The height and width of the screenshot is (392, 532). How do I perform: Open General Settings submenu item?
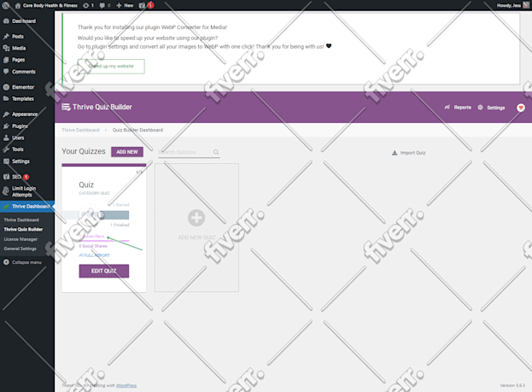point(20,249)
